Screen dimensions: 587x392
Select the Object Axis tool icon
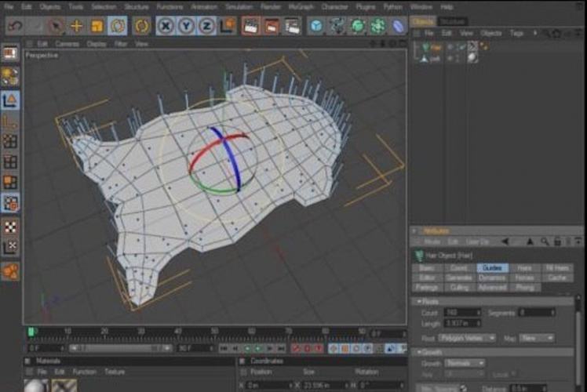(x=10, y=121)
